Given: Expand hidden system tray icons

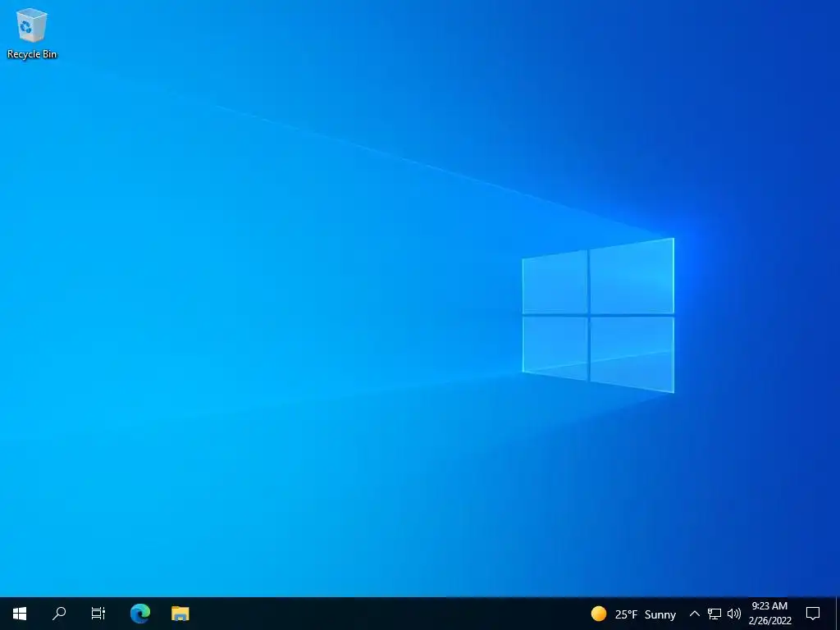Looking at the screenshot, I should [694, 614].
